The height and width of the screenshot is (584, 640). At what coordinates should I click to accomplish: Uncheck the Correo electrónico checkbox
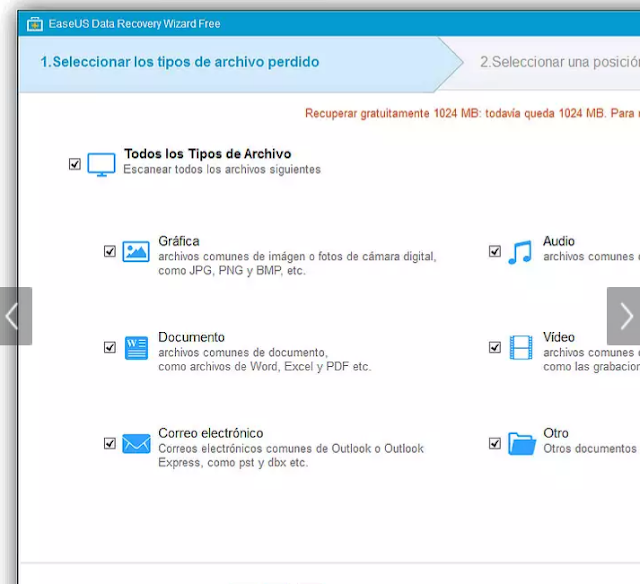point(110,443)
